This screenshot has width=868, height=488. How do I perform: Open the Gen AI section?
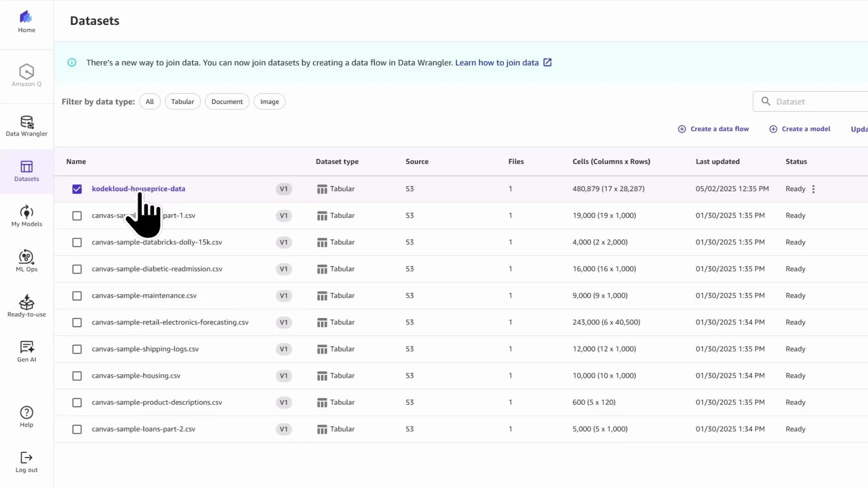[26, 351]
